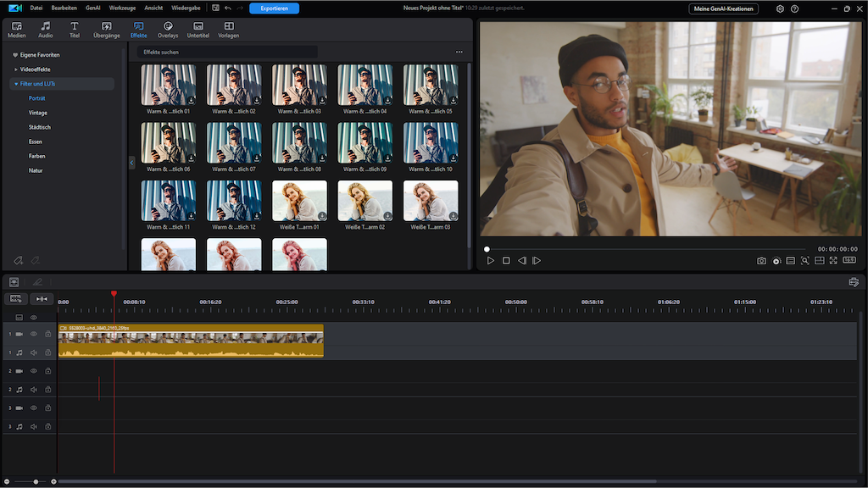Open the Übergänge (transitions) room
Image resolution: width=868 pixels, height=488 pixels.
[x=106, y=30]
